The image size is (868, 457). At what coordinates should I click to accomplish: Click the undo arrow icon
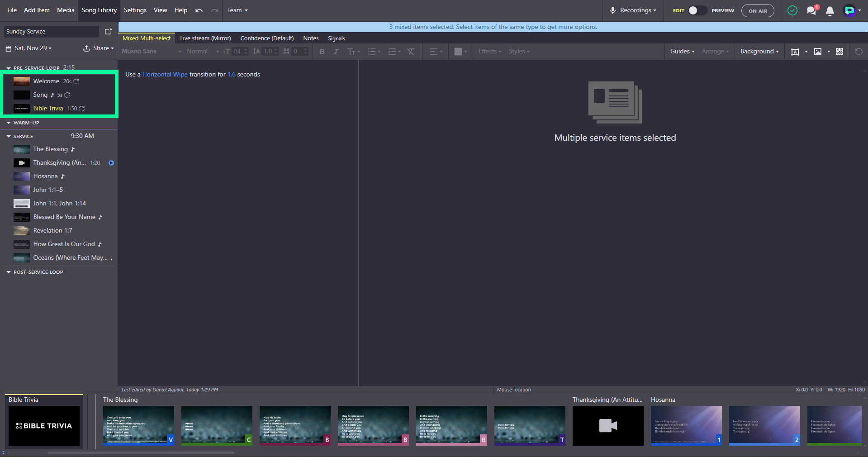[199, 10]
